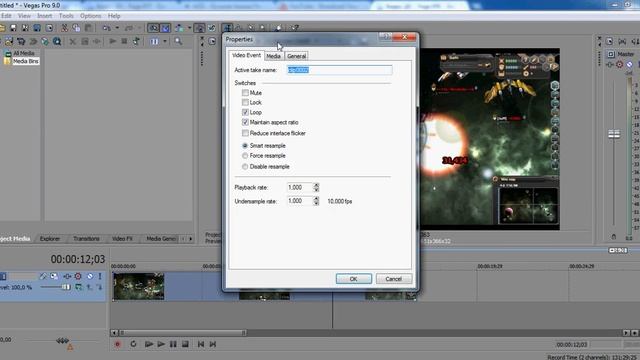The height and width of the screenshot is (360, 640).
Task: Enable Reduce interlace flicker checkbox
Action: click(x=245, y=133)
